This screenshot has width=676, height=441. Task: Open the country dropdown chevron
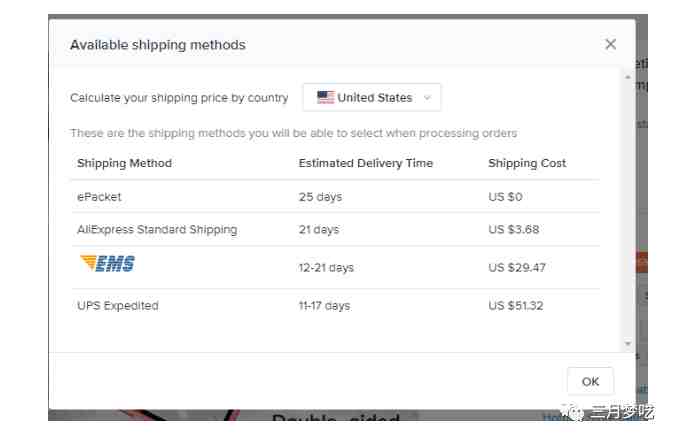[x=427, y=98]
